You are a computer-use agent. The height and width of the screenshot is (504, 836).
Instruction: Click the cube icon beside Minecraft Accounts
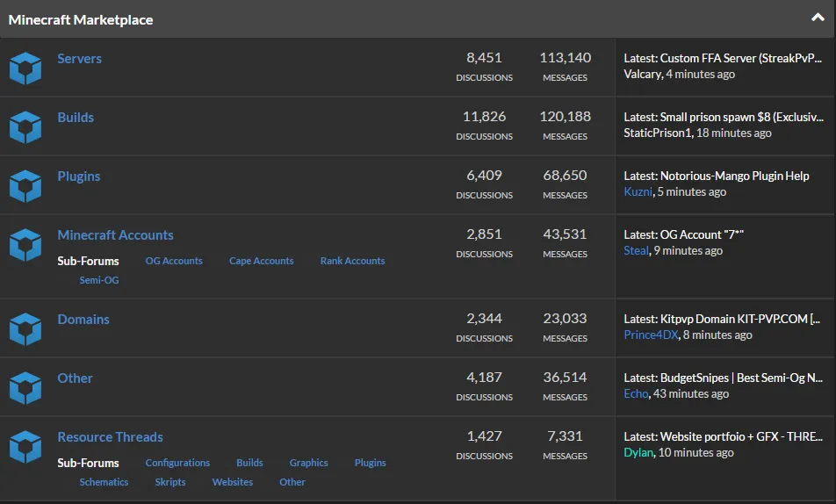25,245
